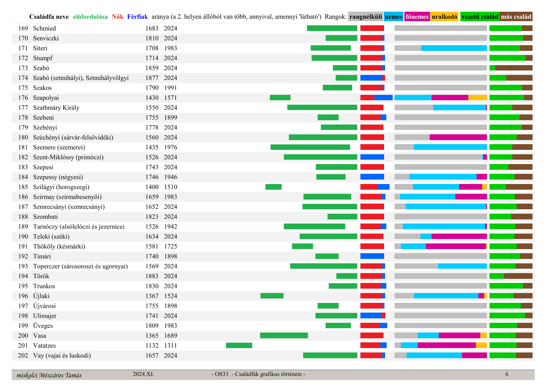Click the gray "rangnélküli" legend swatch
This screenshot has height=392, width=555.
click(x=365, y=17)
